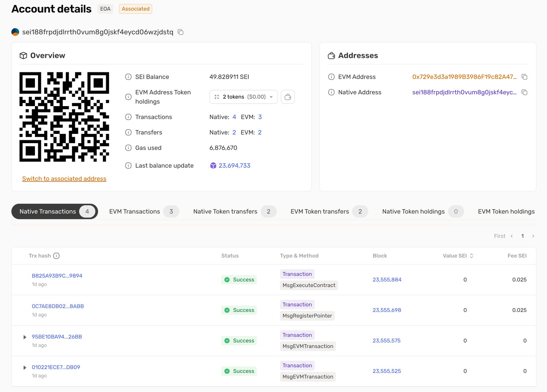Sort by the Value SEI column
This screenshot has height=392, width=547.
click(458, 256)
